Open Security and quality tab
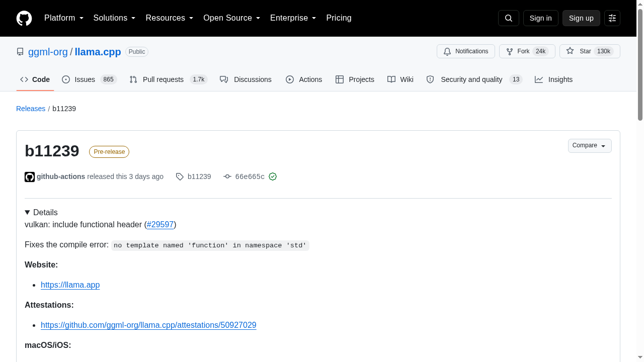 pyautogui.click(x=474, y=79)
